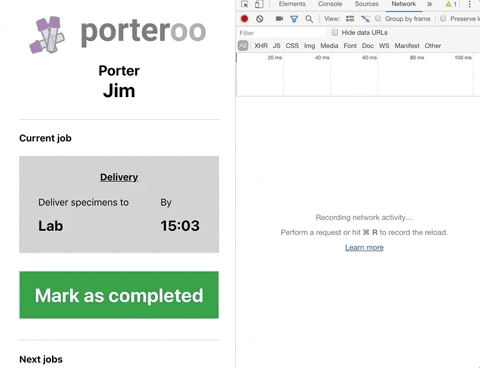Toggle screenshot capture with the camera icon

click(x=279, y=19)
